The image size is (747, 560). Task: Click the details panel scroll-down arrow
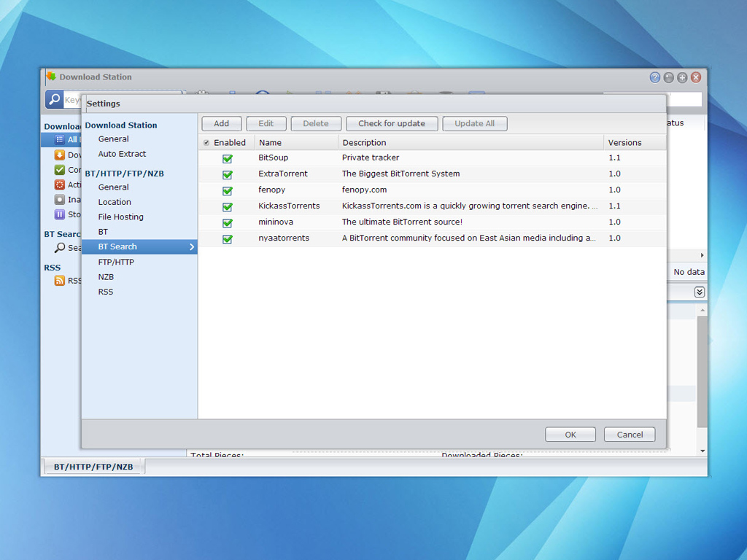coord(703,451)
